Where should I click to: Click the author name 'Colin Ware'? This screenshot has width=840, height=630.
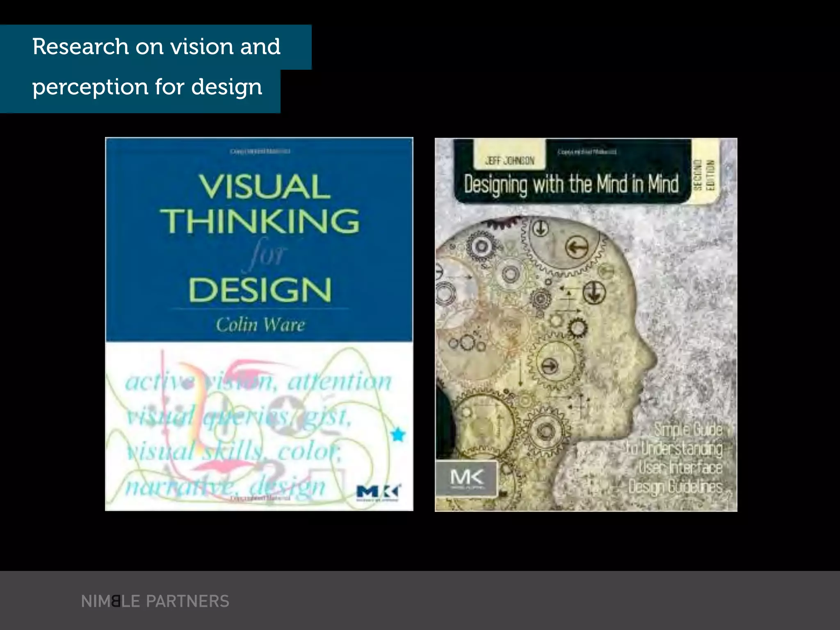click(260, 325)
